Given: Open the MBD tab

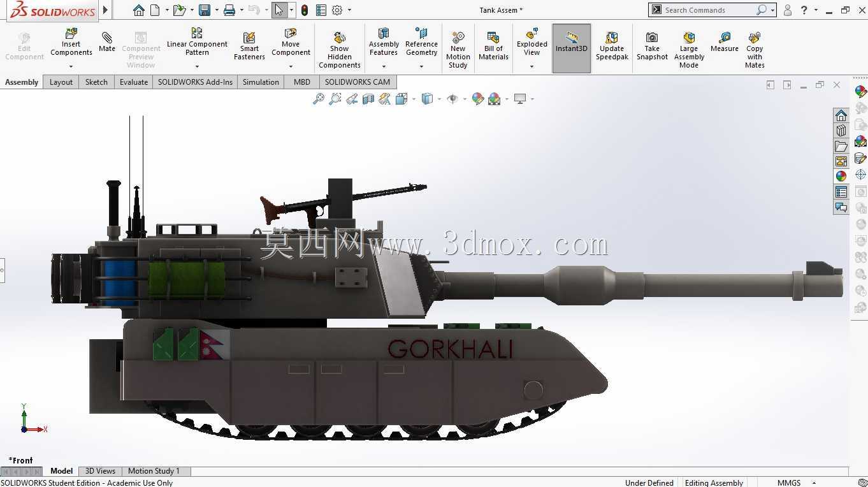Looking at the screenshot, I should [x=302, y=82].
